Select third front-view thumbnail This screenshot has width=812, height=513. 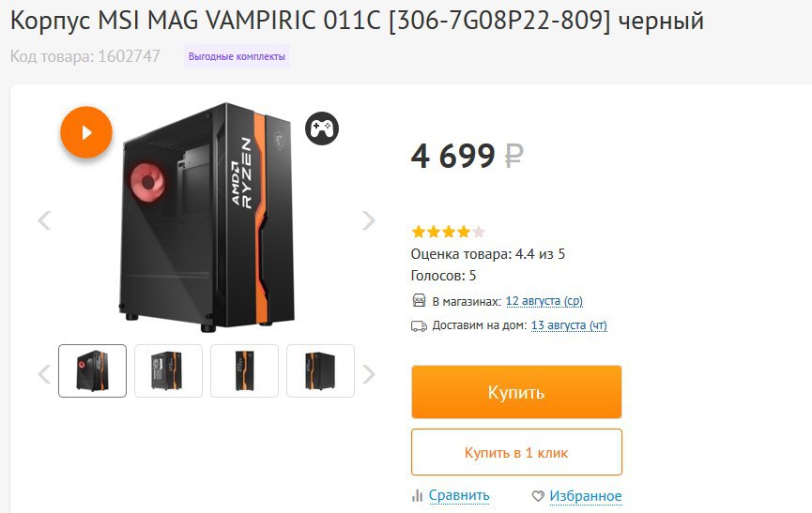point(244,370)
